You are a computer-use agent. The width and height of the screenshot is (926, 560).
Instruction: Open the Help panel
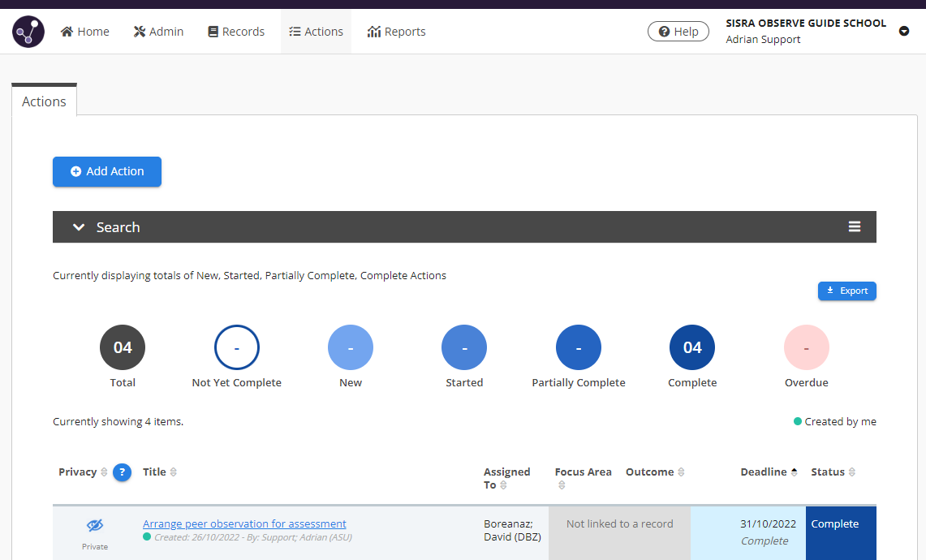[x=678, y=31]
